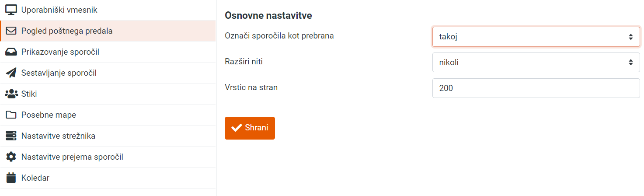Click the monitor icon beside Uporabniški vmesnik
This screenshot has width=644, height=196.
pyautogui.click(x=11, y=10)
